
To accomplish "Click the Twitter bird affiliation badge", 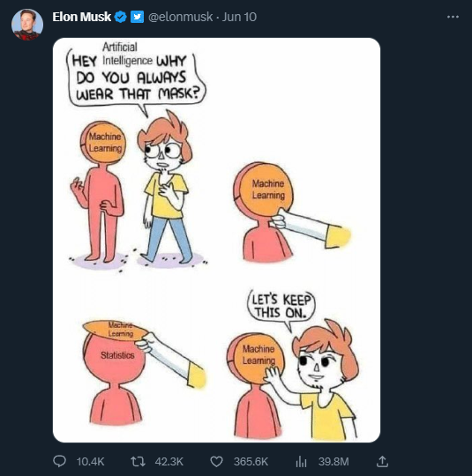I will click(x=137, y=17).
